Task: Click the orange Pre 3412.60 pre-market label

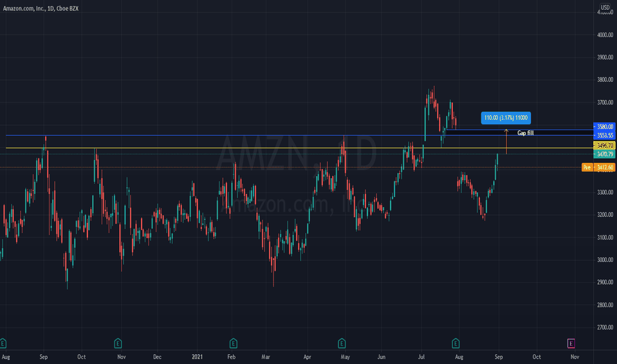Action: pos(598,167)
